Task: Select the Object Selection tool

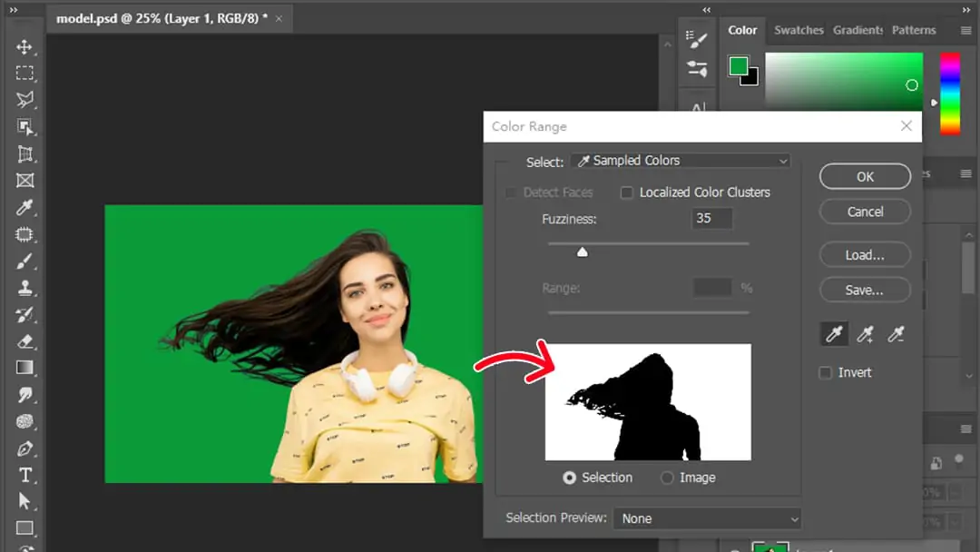Action: tap(24, 127)
